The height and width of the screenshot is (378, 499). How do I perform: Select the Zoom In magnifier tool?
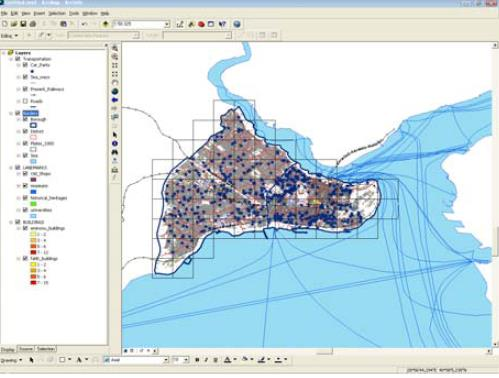click(115, 48)
